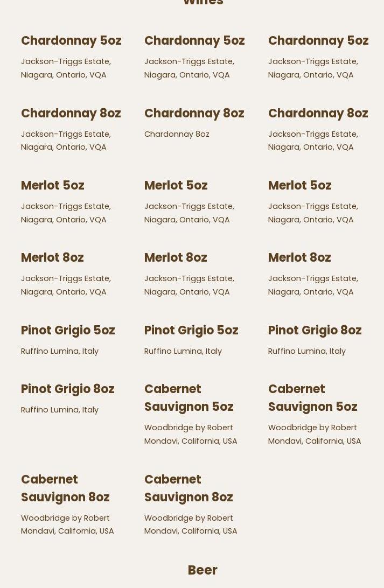
Task: Select Merlot 5oz heading between two other Merlot 5oz headings
Action: [x=176, y=185]
